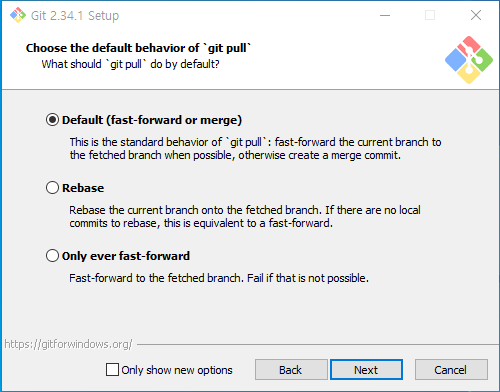Continue setup with the Next button
This screenshot has height=392, width=500.
point(366,370)
